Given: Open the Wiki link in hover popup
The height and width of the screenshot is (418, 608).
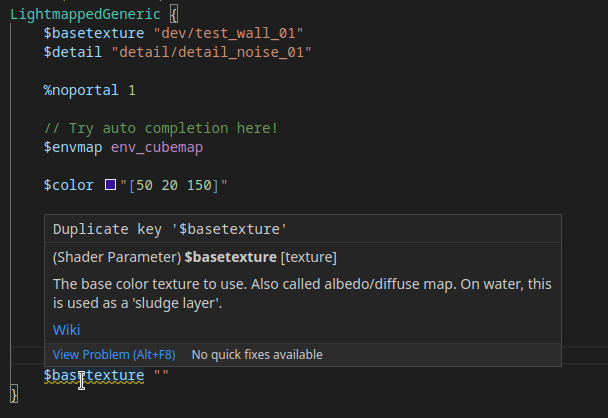Looking at the screenshot, I should click(x=66, y=330).
